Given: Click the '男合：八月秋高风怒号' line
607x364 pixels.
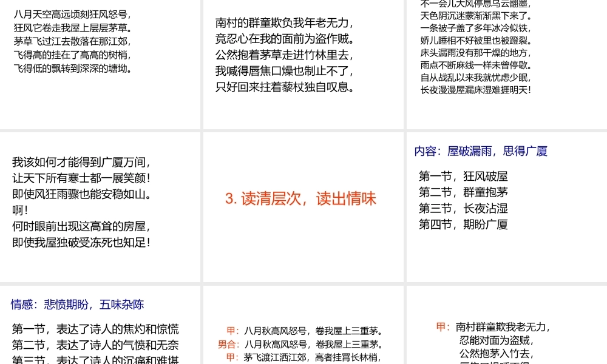Looking at the screenshot, I should (301, 344).
